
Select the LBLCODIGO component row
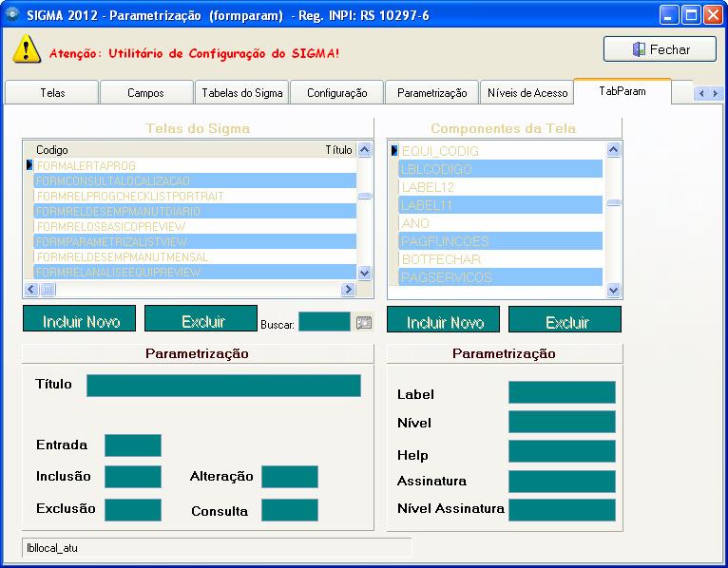point(501,169)
